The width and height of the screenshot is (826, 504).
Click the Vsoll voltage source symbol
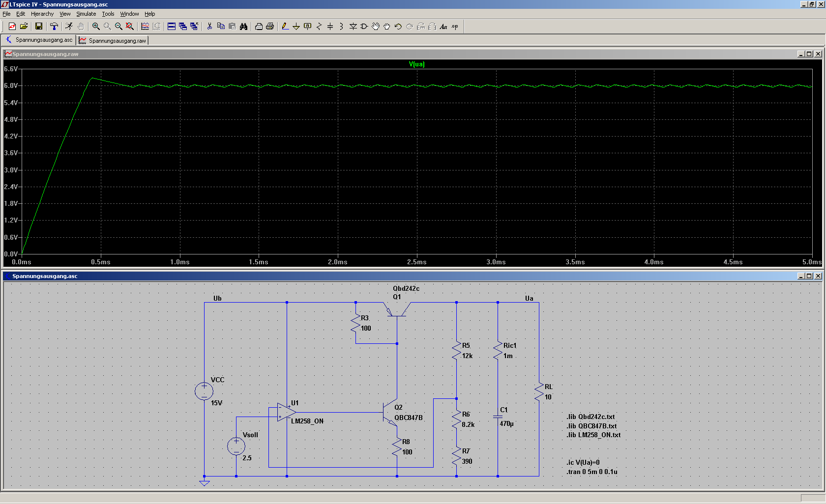coord(236,446)
